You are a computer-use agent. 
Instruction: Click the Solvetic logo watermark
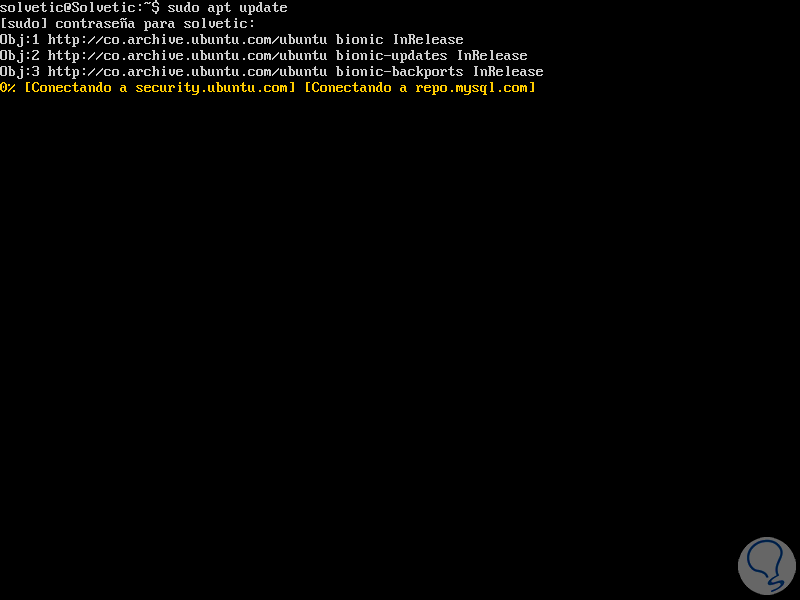(x=766, y=565)
